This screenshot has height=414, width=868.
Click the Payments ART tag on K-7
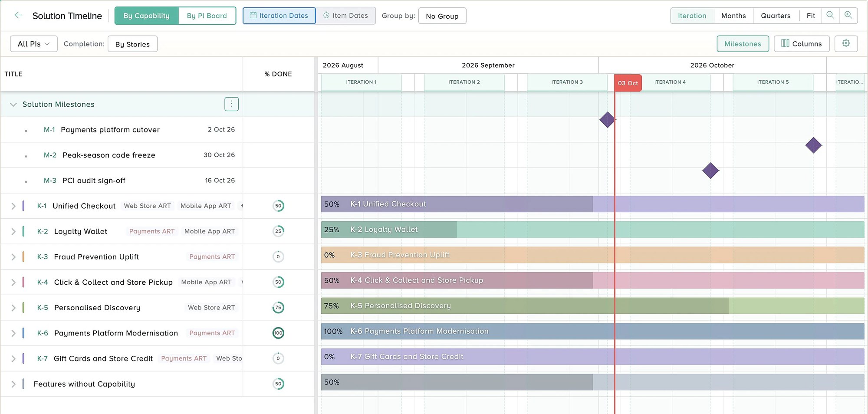[x=184, y=358]
